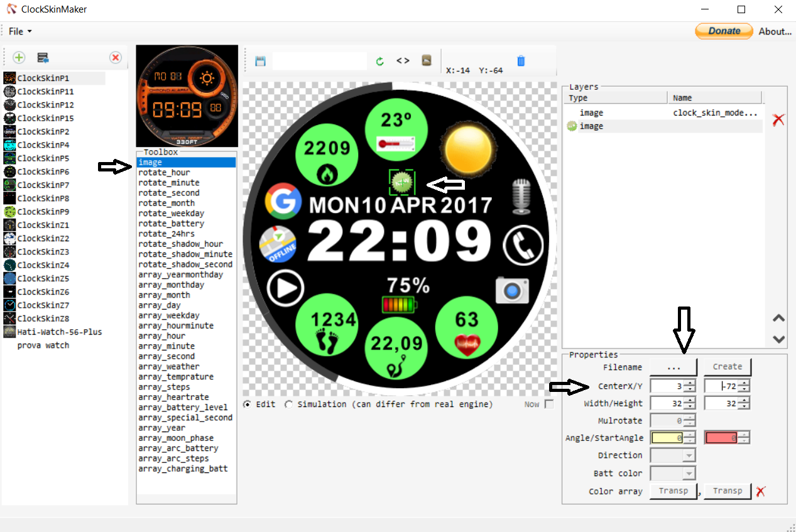Open the Batt color dropdown
Image resolution: width=796 pixels, height=532 pixels.
673,473
